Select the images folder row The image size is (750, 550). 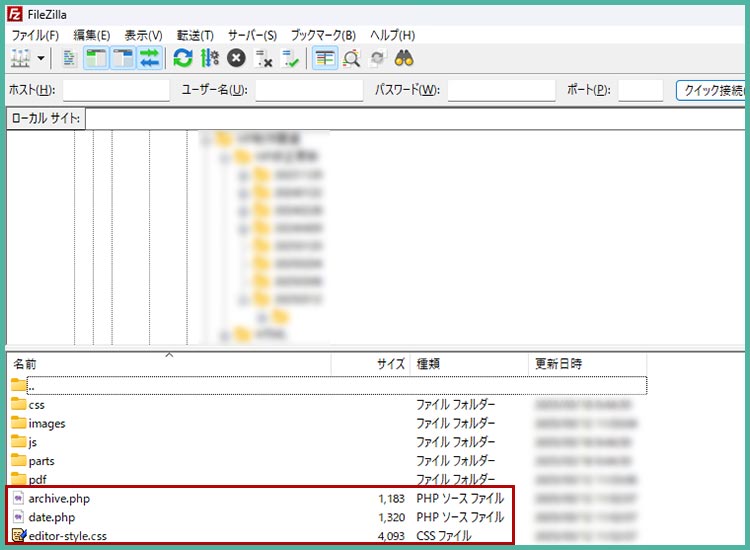(x=328, y=423)
